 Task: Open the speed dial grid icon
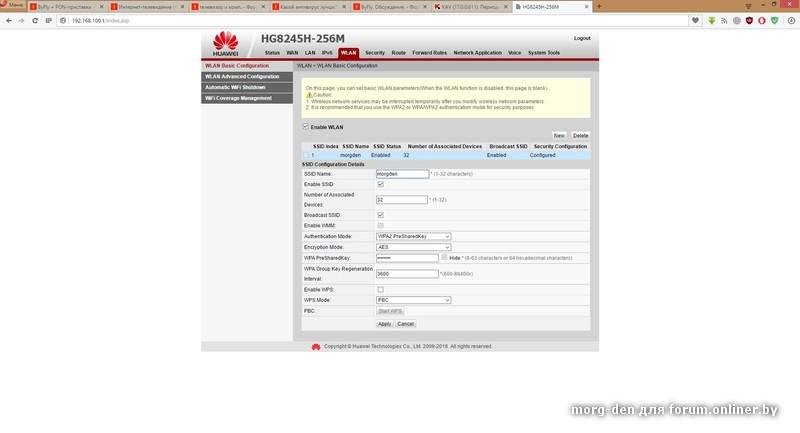click(x=48, y=21)
